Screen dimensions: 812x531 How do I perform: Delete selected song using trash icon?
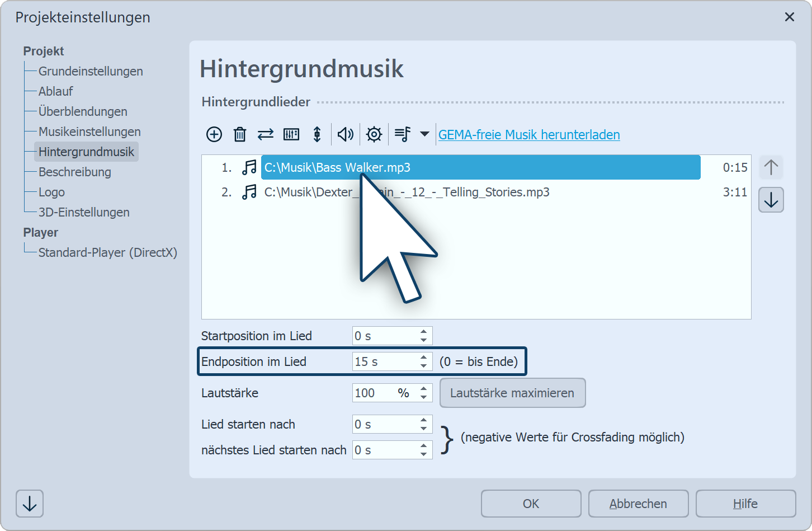click(240, 134)
